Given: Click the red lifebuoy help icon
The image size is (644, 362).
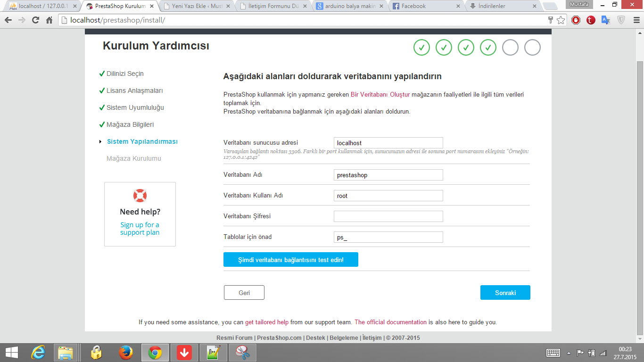Looking at the screenshot, I should 140,195.
